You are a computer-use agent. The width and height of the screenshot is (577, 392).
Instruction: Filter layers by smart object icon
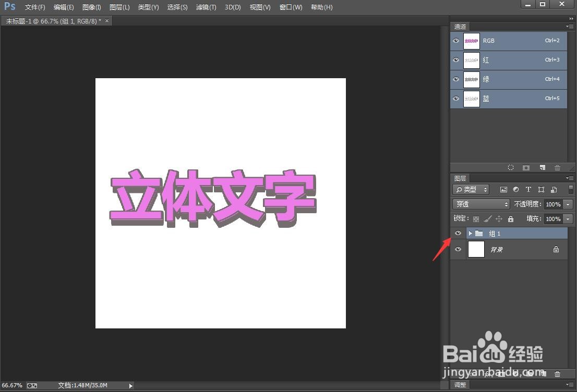(554, 189)
